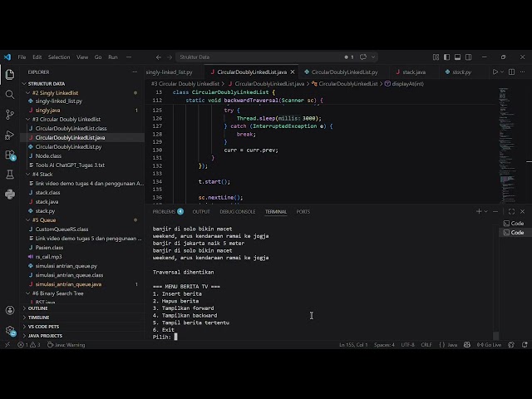Open notifications bell in status bar

click(525, 345)
